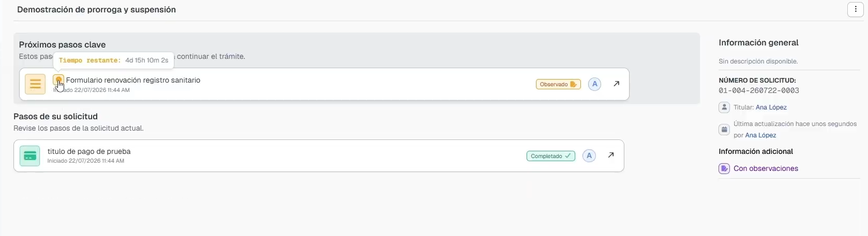Click the Tiempo restante tooltip

click(x=113, y=60)
